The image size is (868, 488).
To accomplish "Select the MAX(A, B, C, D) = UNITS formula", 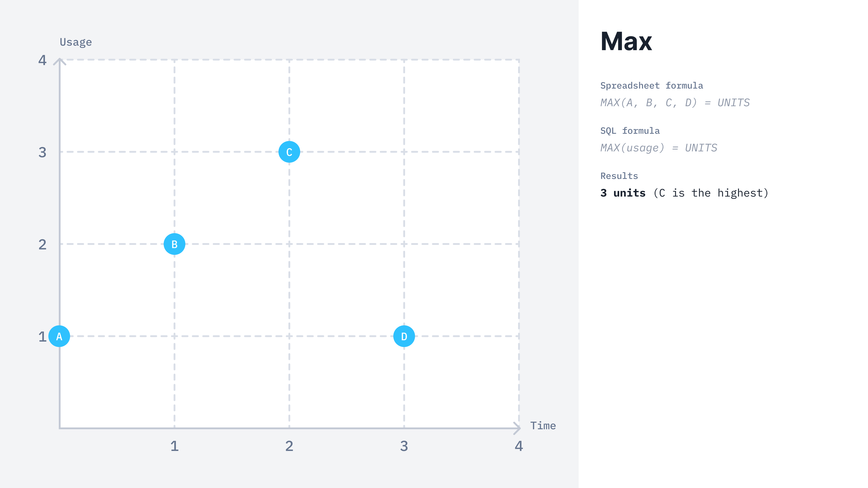I will coord(675,102).
